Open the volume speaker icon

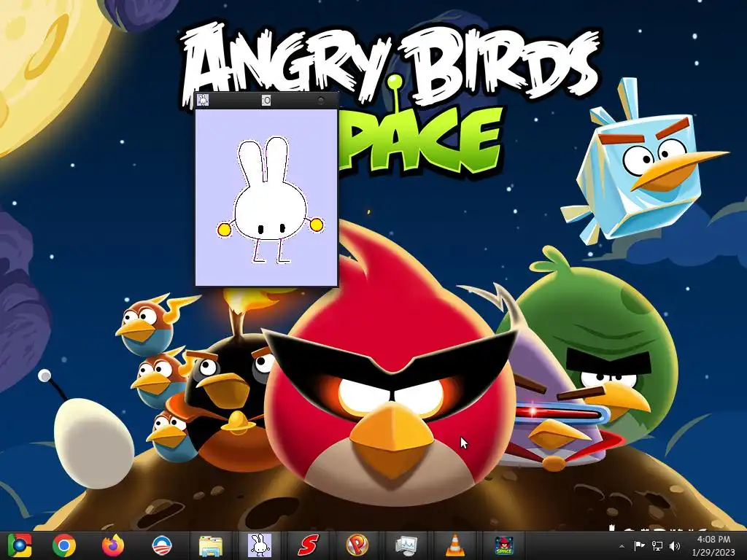(x=675, y=546)
